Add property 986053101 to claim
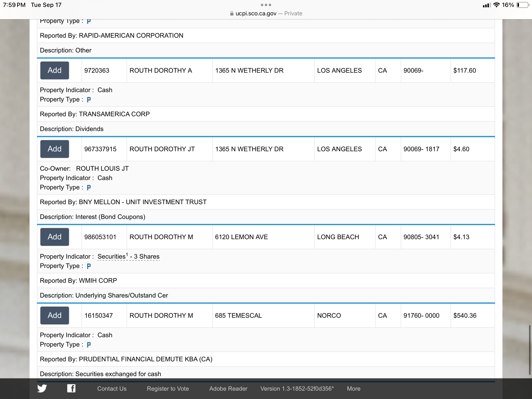The height and width of the screenshot is (399, 532). 55,237
